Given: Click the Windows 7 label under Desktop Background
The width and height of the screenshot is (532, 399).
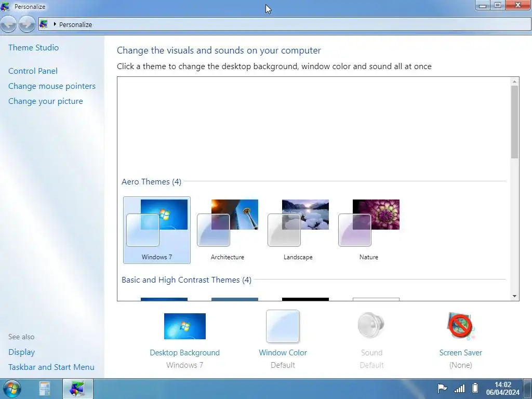Looking at the screenshot, I should pos(184,365).
